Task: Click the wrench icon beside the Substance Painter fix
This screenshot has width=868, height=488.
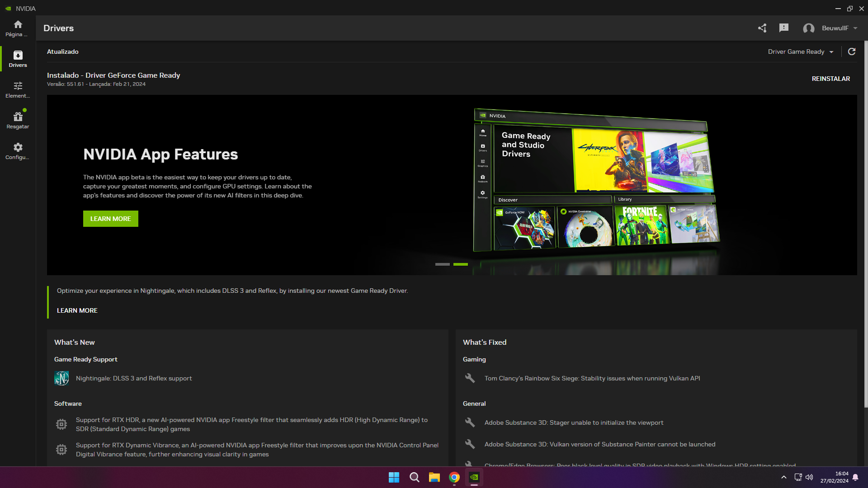Action: (x=470, y=444)
